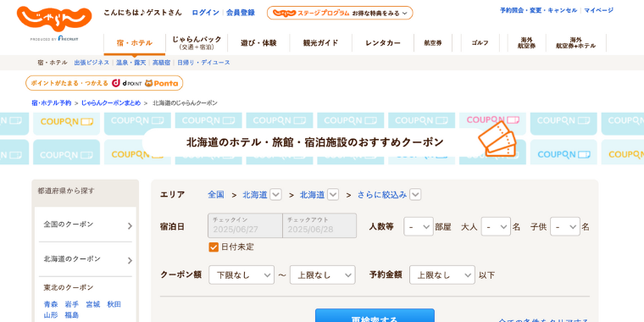Viewport: 644px width, 322px height.
Task: Open 北海道のクーポン in sidebar
Action: [86, 259]
